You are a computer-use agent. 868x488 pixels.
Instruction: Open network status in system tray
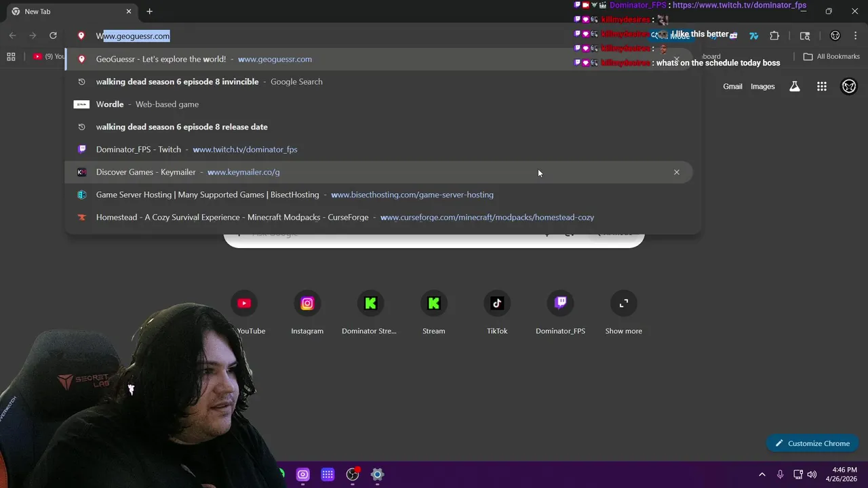click(x=798, y=474)
